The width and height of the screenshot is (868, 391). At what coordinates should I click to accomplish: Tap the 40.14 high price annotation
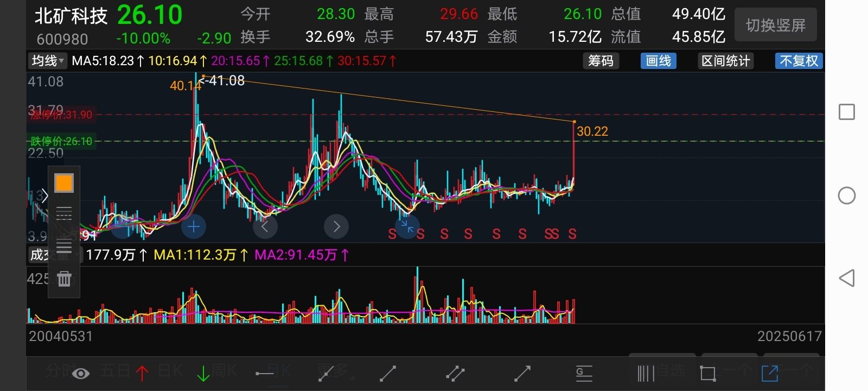click(185, 86)
